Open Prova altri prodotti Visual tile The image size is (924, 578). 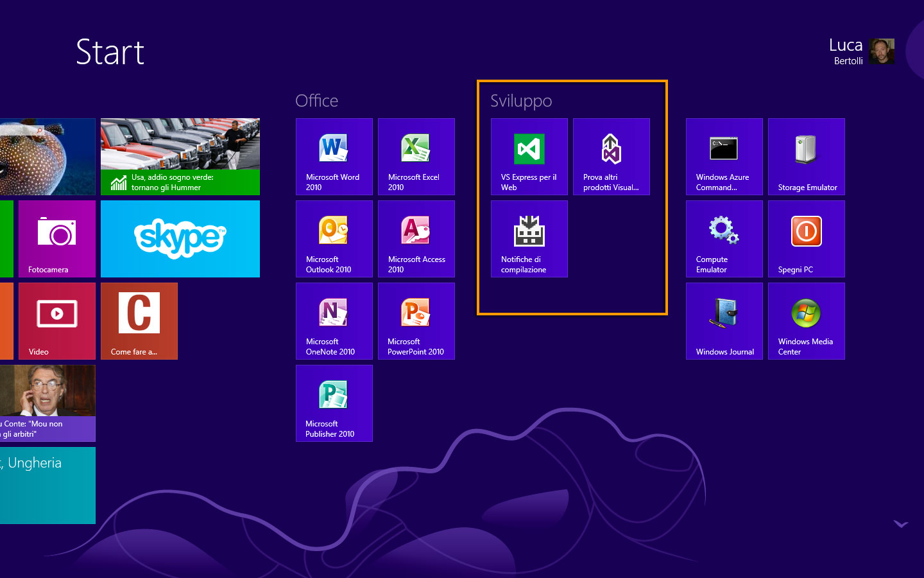[612, 157]
